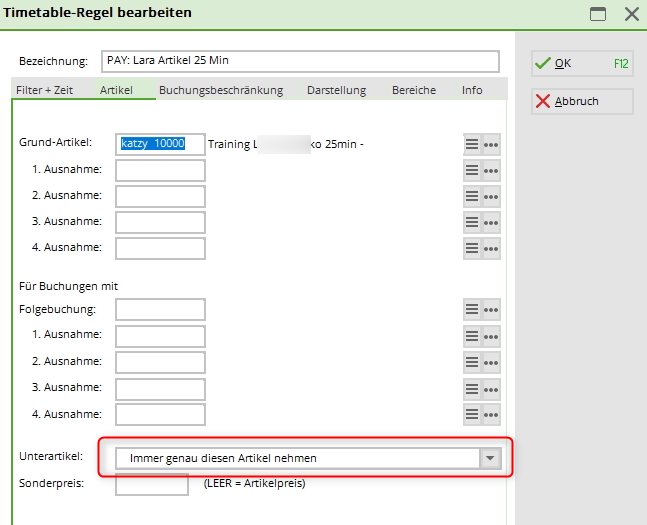Screen dimensions: 647x525
Task: Open the Buchungsbeschränkung tab
Action: 220,90
